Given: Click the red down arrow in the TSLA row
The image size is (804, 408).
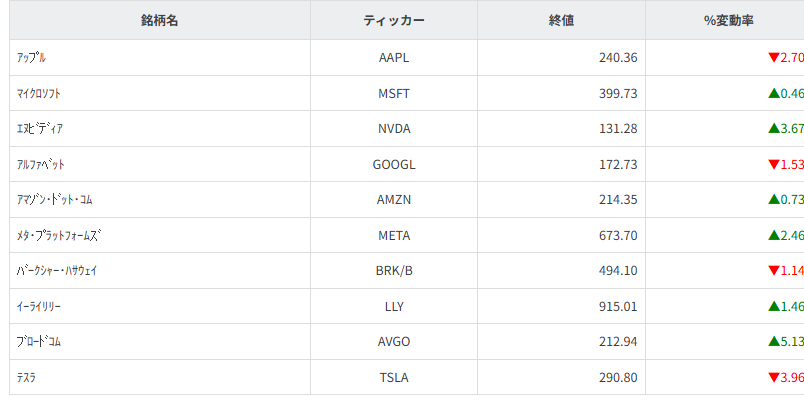Looking at the screenshot, I should (x=773, y=378).
